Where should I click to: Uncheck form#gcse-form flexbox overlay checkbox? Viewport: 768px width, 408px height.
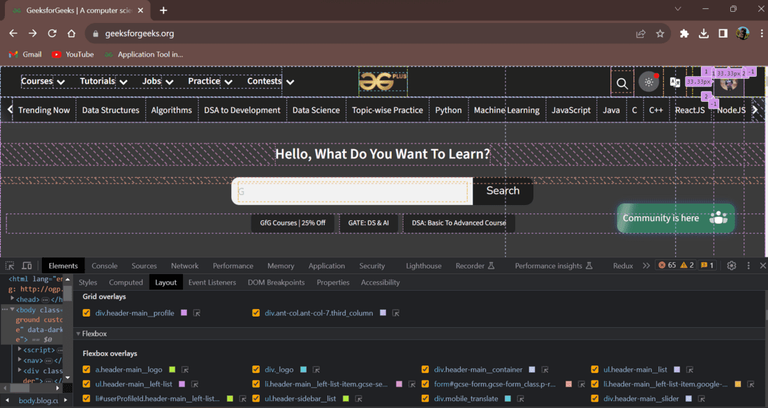pos(425,384)
